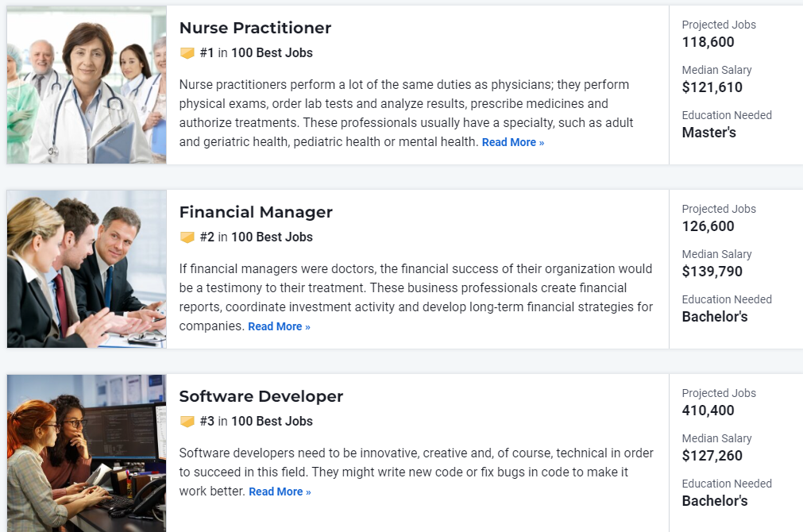Open the Financial Manager photo thumbnail
The height and width of the screenshot is (532, 803).
click(87, 269)
